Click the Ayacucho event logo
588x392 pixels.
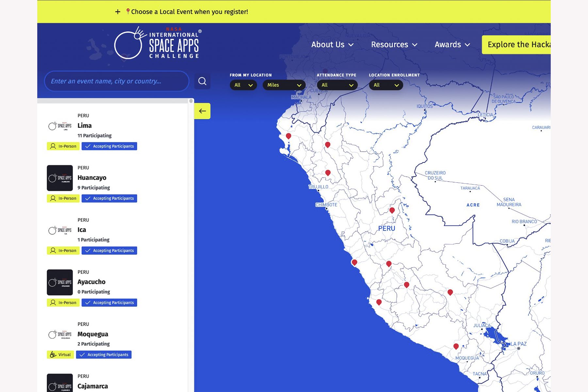click(x=60, y=282)
